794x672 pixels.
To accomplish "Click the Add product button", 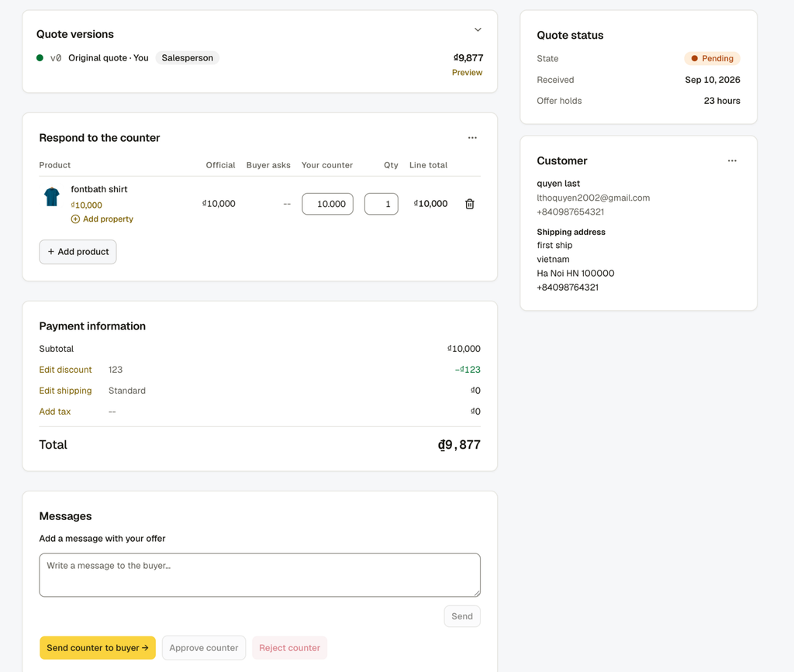I will point(78,251).
